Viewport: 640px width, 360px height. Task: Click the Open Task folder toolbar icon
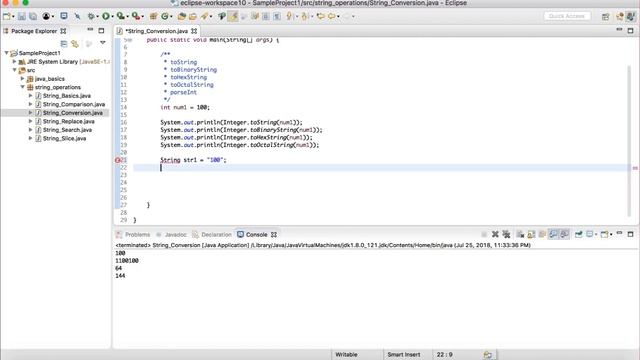tap(193, 16)
